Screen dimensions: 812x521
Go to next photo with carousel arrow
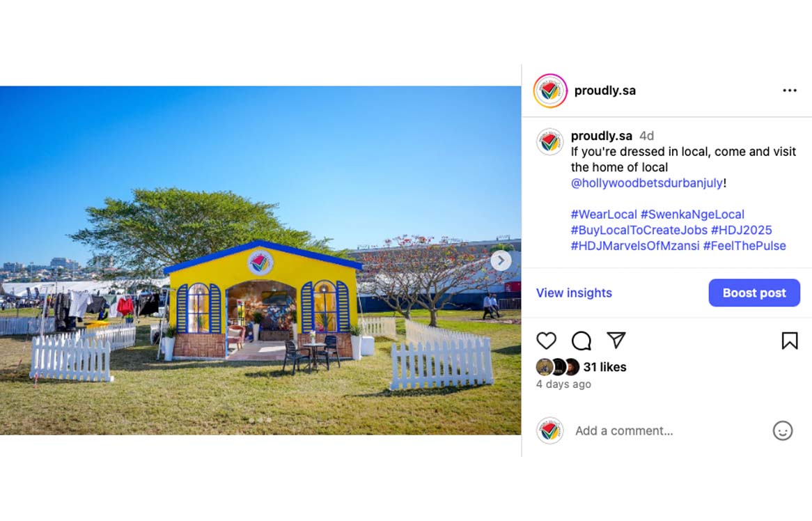(501, 260)
